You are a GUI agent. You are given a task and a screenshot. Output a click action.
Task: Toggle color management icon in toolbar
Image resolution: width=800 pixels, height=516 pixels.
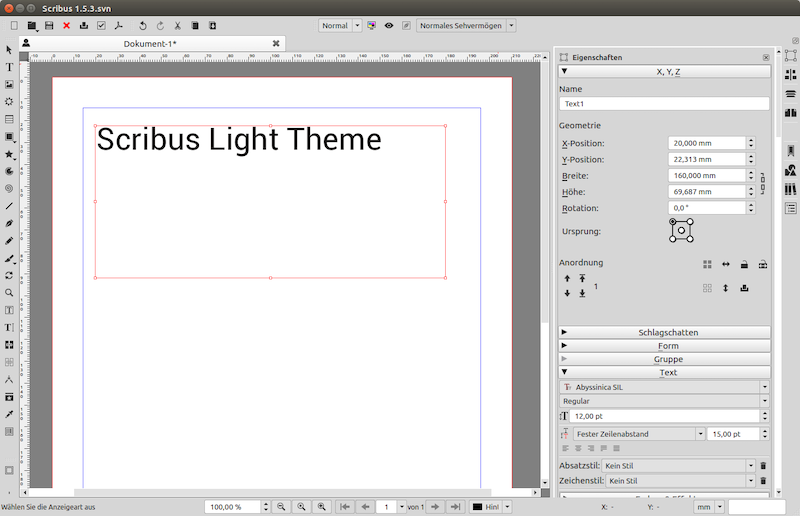point(371,26)
